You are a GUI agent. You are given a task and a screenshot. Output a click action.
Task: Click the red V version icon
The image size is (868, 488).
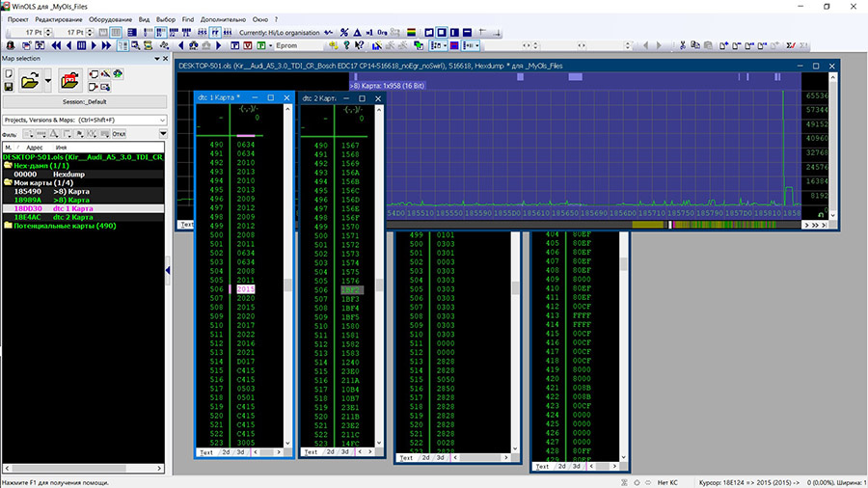(x=248, y=45)
